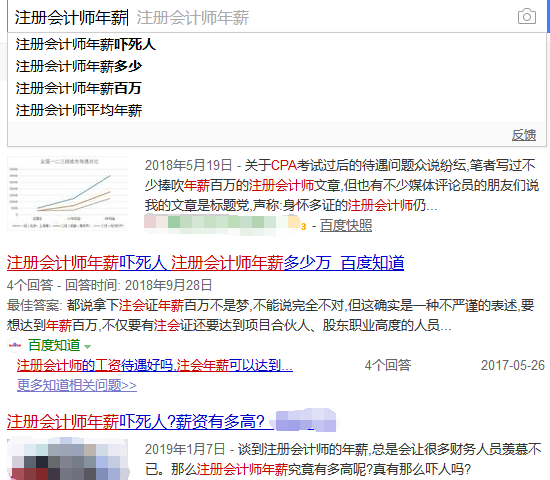Open result 注册会计师年薪吓死人 多少万 百度知道

click(206, 263)
